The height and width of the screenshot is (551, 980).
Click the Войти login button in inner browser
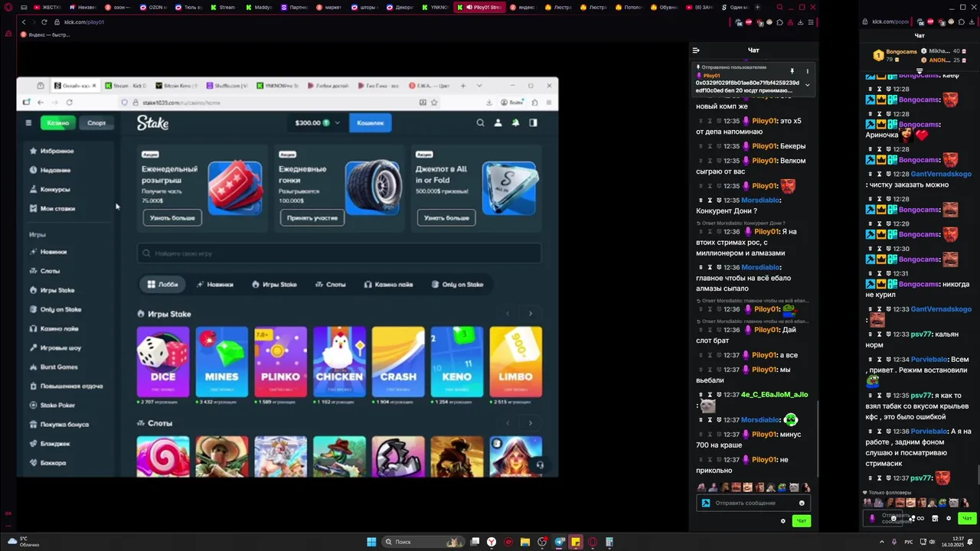tap(513, 103)
